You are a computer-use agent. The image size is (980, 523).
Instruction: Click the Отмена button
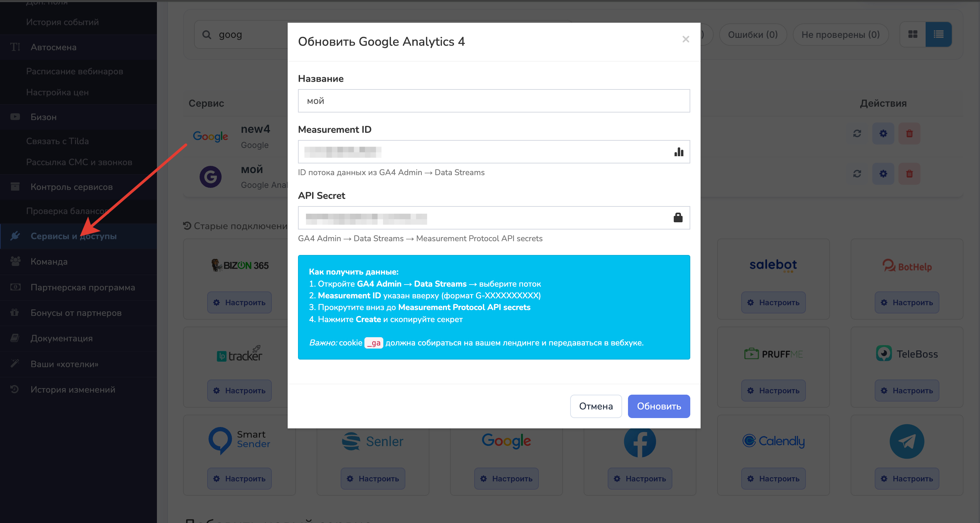(596, 406)
